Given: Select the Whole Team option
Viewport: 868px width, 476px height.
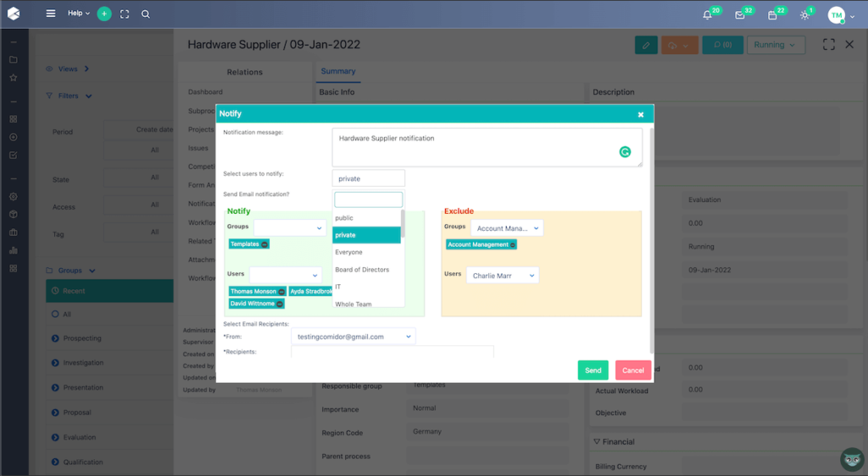Looking at the screenshot, I should click(366, 303).
